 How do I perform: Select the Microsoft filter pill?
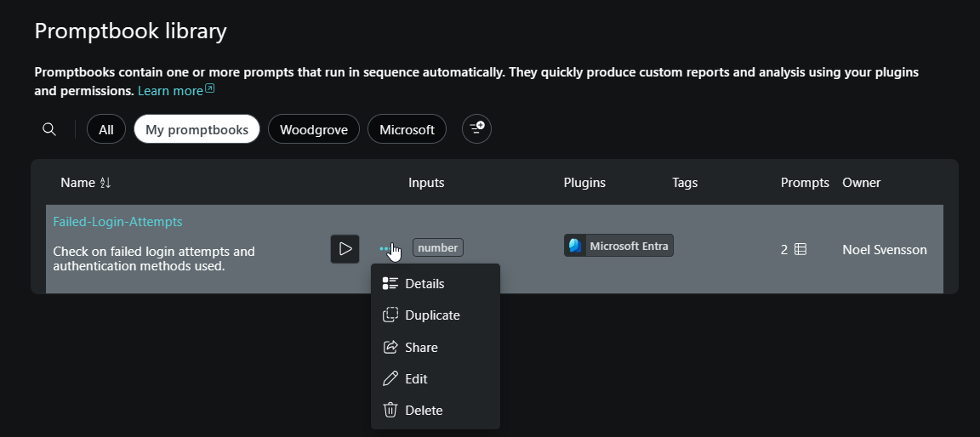click(x=407, y=129)
